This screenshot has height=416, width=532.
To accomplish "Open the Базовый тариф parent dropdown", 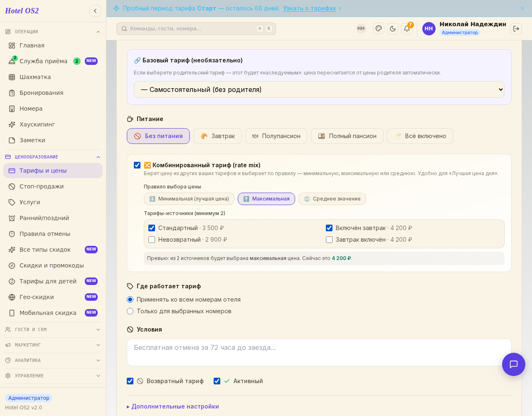I will (319, 89).
